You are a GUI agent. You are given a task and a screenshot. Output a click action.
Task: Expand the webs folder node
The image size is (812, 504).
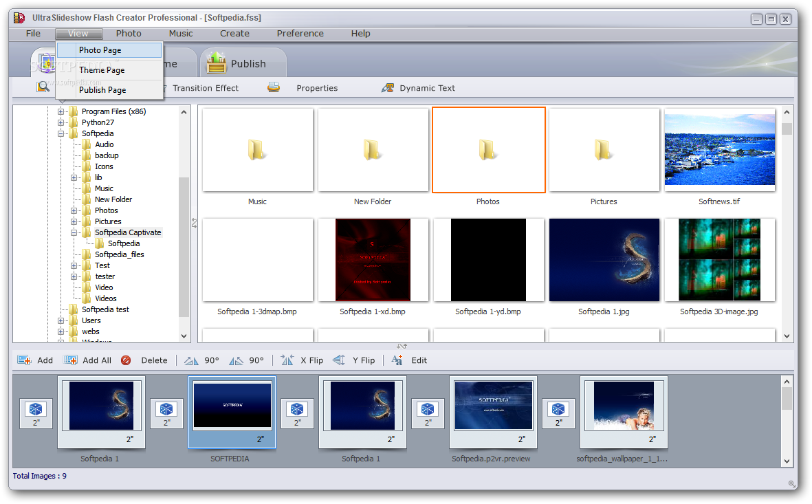pos(61,331)
